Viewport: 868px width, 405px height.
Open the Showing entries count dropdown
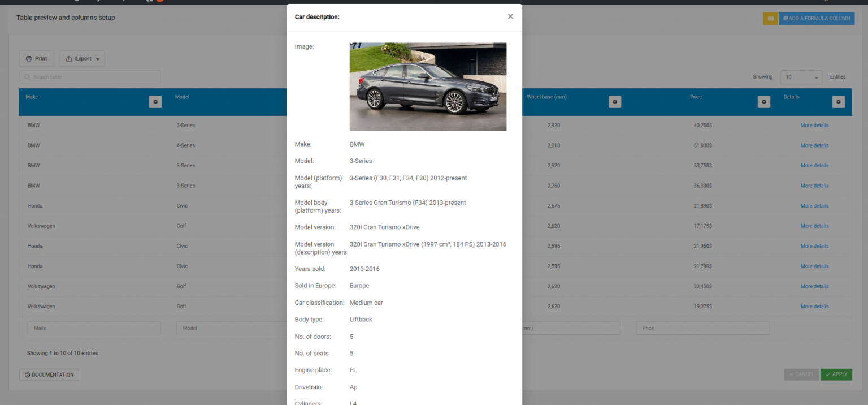click(801, 77)
